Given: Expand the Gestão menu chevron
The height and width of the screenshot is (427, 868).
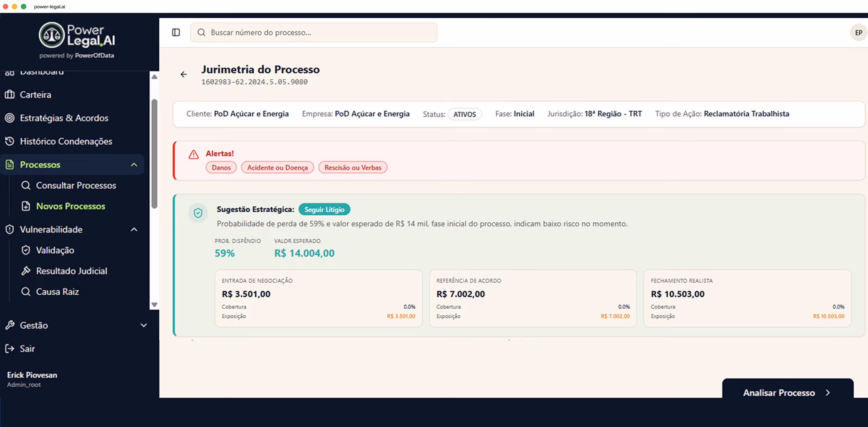Looking at the screenshot, I should click(x=144, y=325).
